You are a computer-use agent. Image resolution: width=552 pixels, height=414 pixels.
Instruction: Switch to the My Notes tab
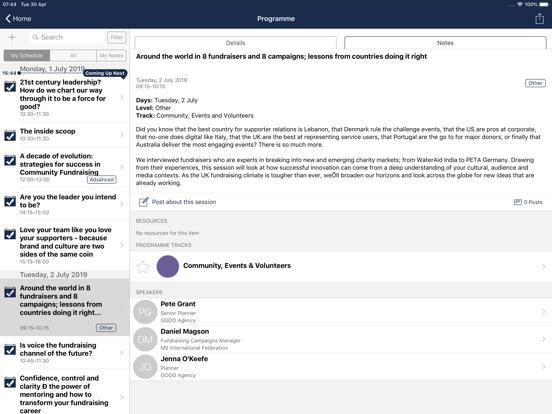pos(111,56)
